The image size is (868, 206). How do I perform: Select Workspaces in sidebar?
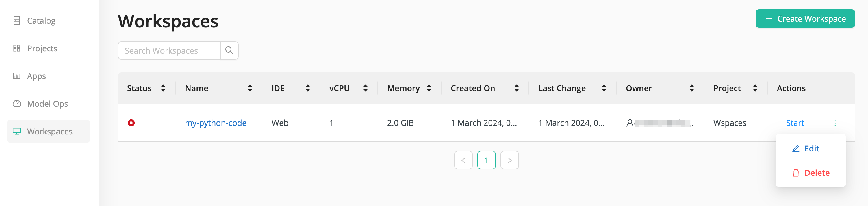pyautogui.click(x=49, y=131)
